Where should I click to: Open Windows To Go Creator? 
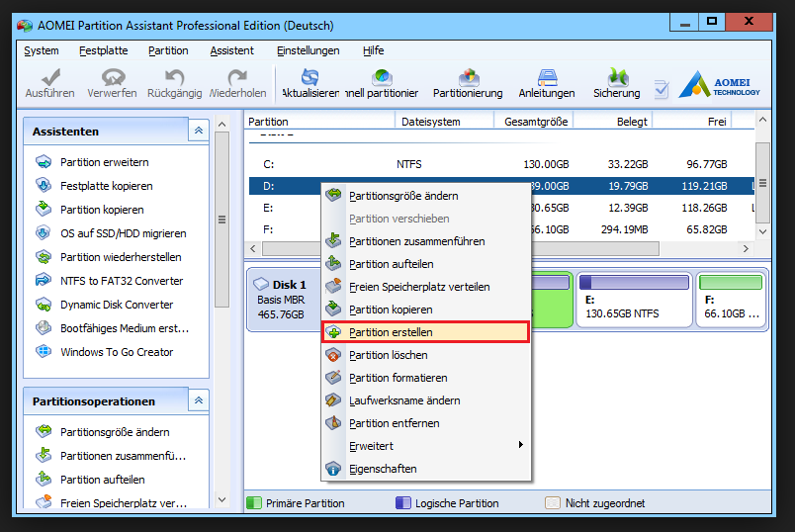(117, 352)
